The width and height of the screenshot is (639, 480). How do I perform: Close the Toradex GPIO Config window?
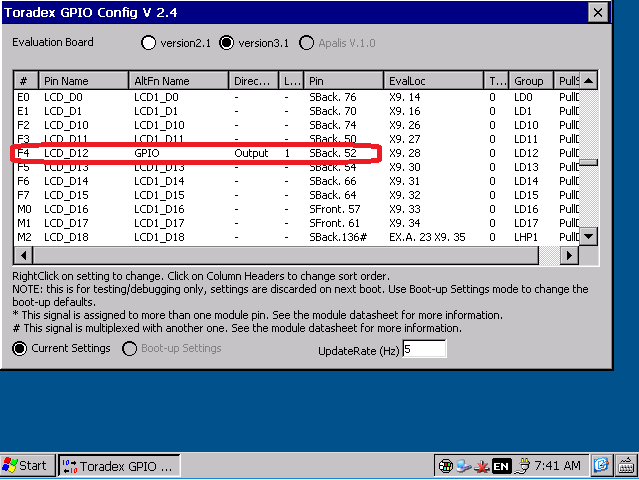pyautogui.click(x=598, y=13)
